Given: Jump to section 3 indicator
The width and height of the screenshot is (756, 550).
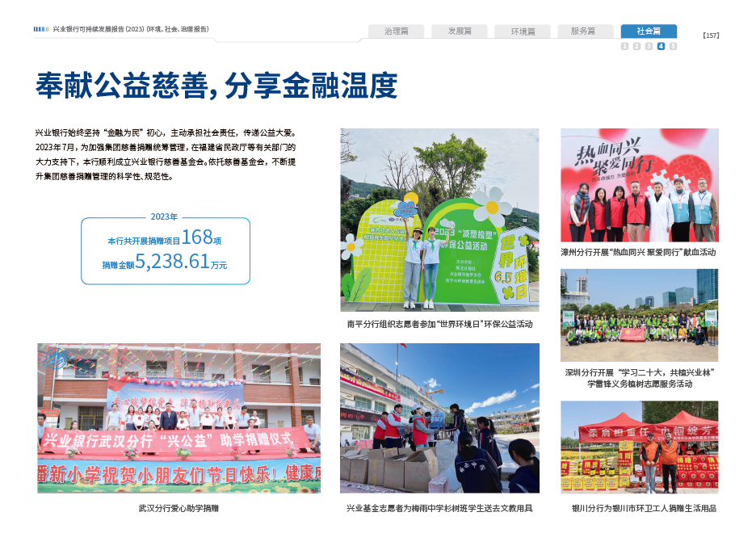Looking at the screenshot, I should [x=649, y=47].
